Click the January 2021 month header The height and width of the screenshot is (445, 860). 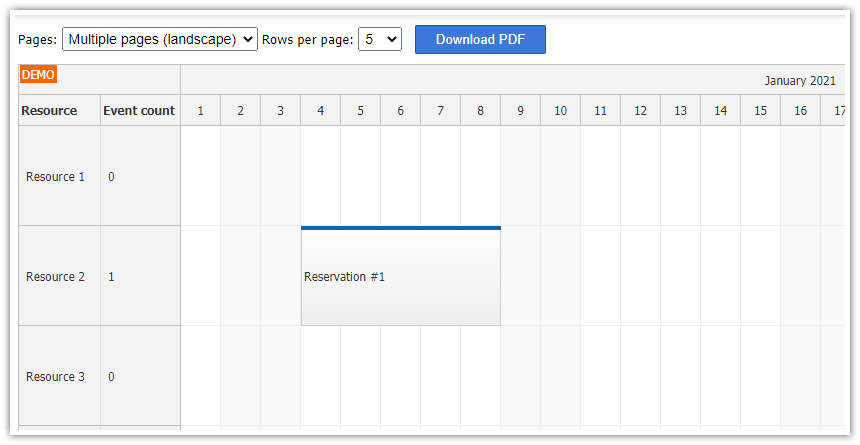[799, 80]
